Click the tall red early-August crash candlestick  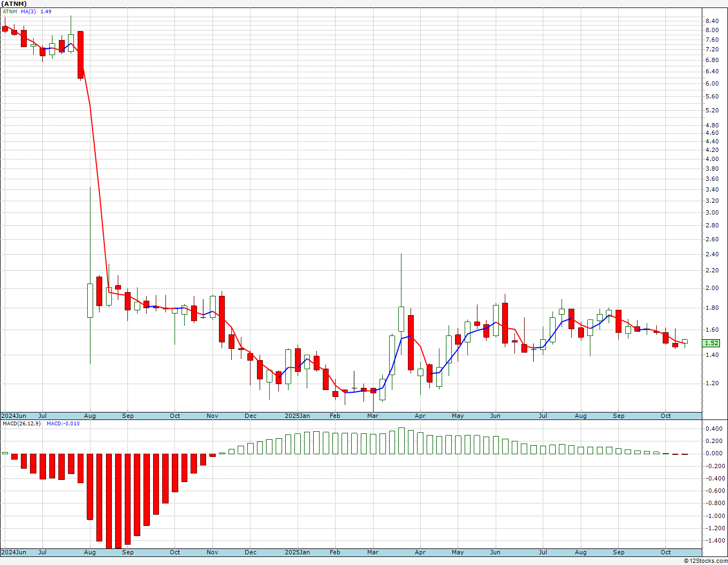(x=80, y=55)
